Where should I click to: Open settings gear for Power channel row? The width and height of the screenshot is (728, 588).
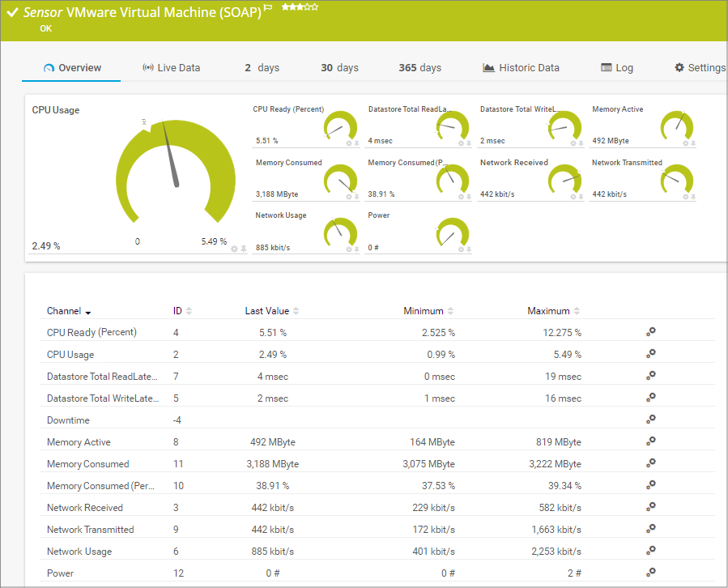[x=650, y=573]
